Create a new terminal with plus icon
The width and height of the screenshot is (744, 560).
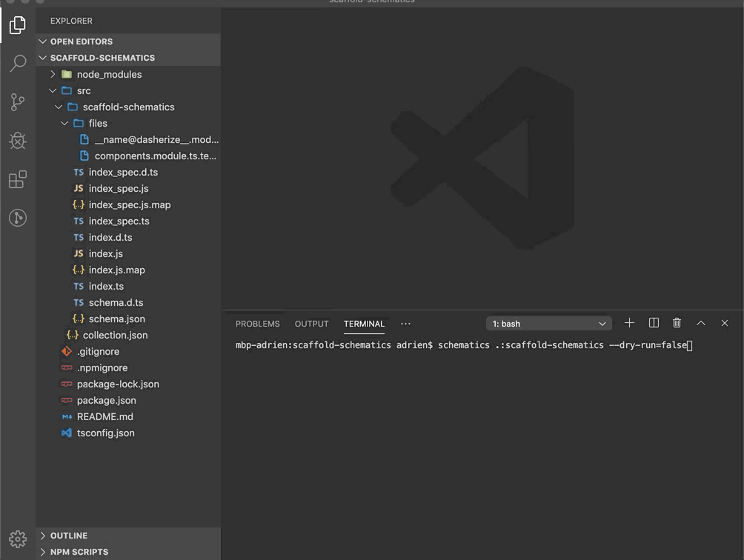pyautogui.click(x=629, y=323)
